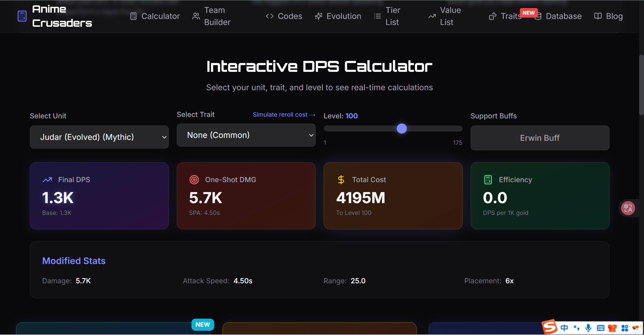Screen dimensions: 644x335
Task: Click the Efficiency calculator icon
Action: (488, 180)
